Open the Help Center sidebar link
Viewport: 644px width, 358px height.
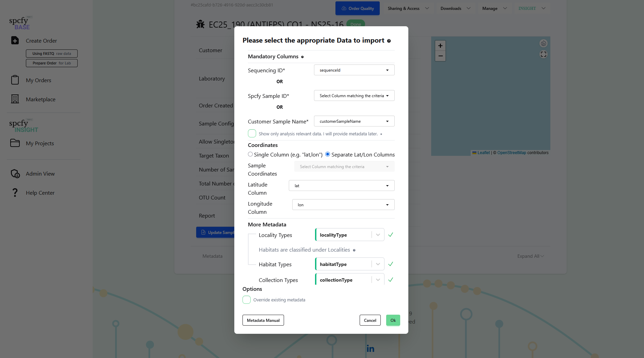tap(40, 193)
